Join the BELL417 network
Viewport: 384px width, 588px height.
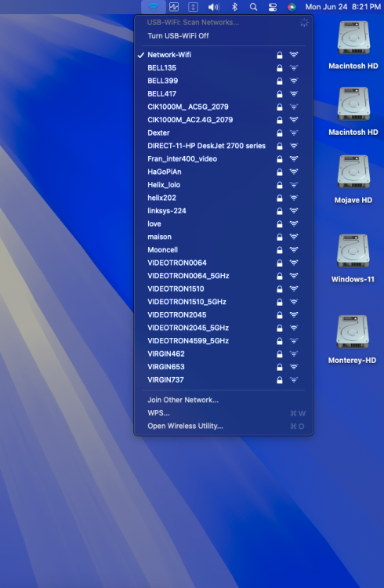point(223,94)
